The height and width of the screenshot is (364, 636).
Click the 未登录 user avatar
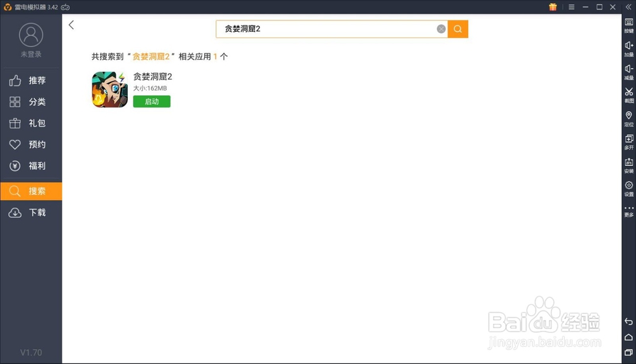tap(31, 35)
